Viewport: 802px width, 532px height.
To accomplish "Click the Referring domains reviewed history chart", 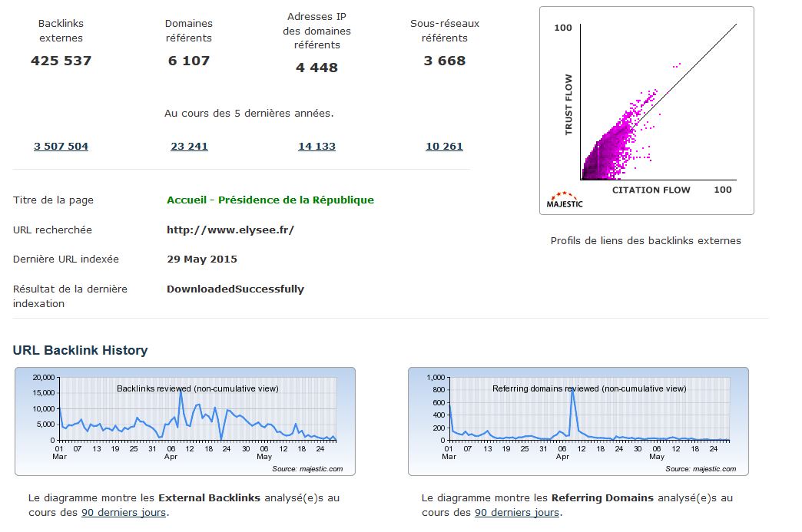I will tap(578, 421).
